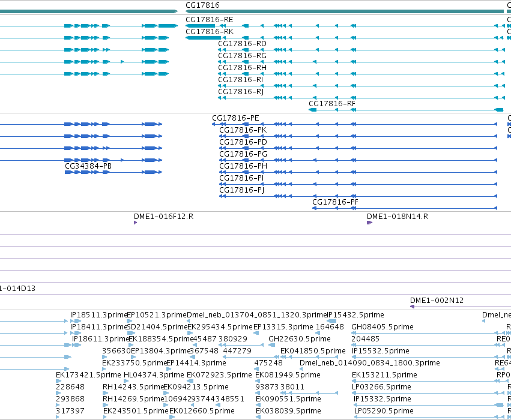511x420 pixels.
Task: Click the DME1-016F12.R clone label
Action: 163,217
